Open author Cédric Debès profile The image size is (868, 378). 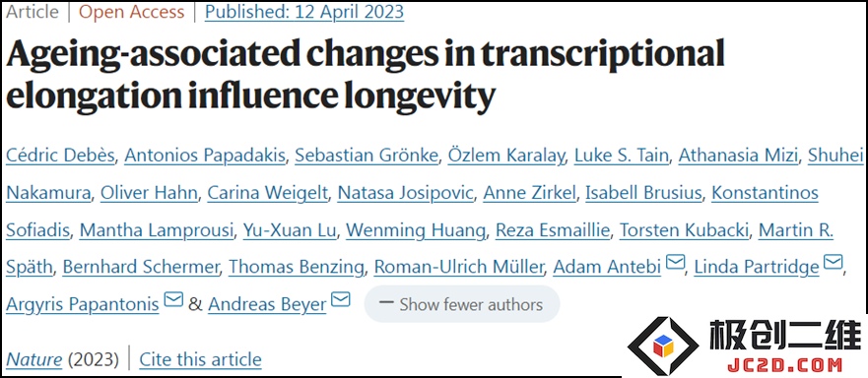pyautogui.click(x=60, y=157)
